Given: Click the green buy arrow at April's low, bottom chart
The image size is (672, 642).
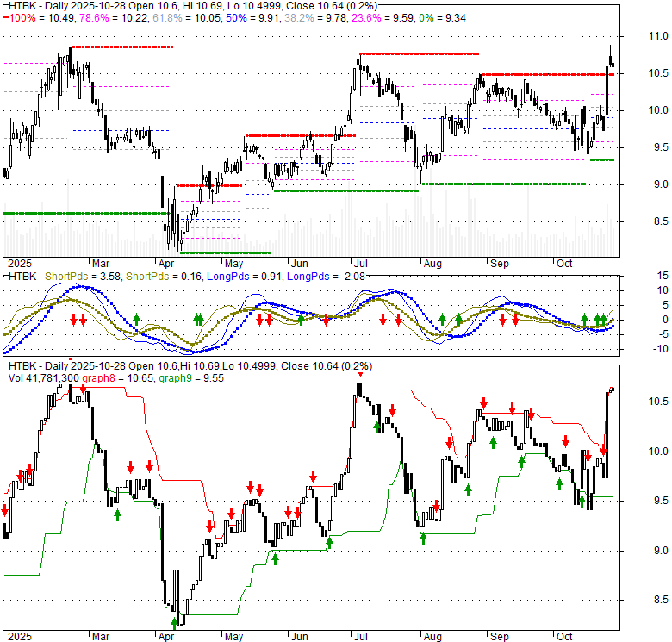Looking at the screenshot, I should [x=174, y=623].
